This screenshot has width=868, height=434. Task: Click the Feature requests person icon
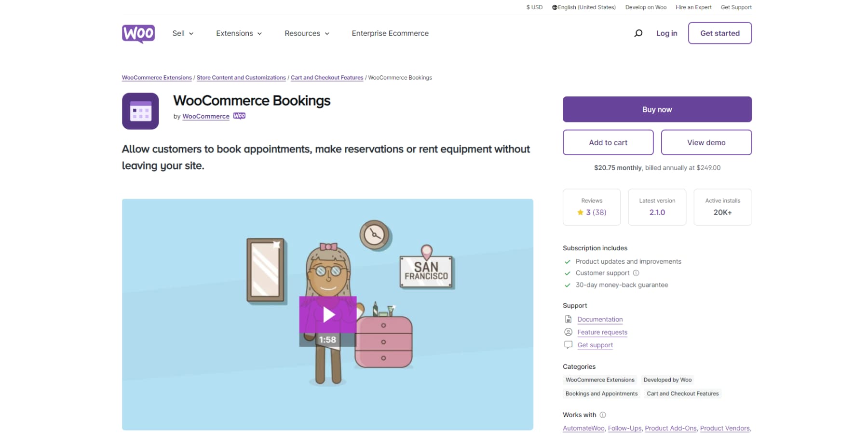(x=568, y=332)
